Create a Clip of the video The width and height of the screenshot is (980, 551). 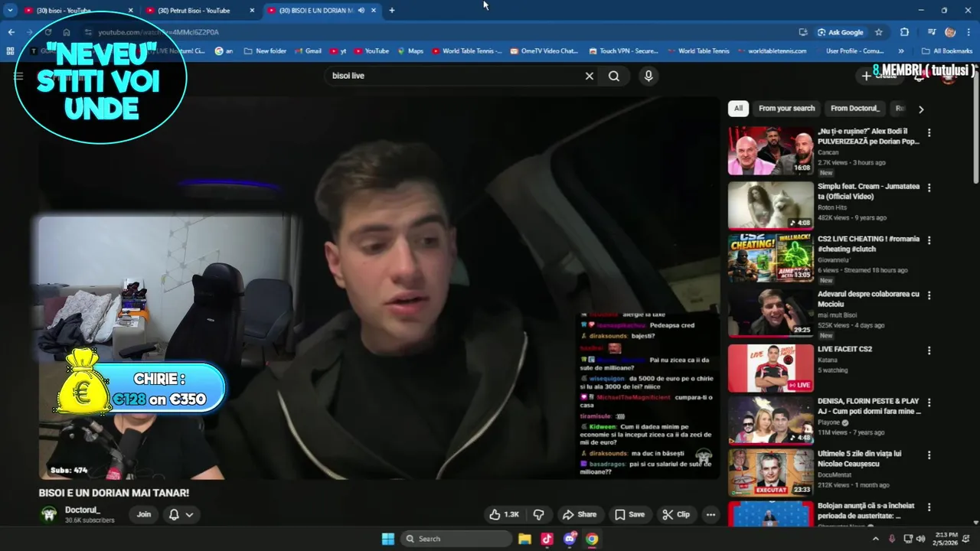click(676, 514)
